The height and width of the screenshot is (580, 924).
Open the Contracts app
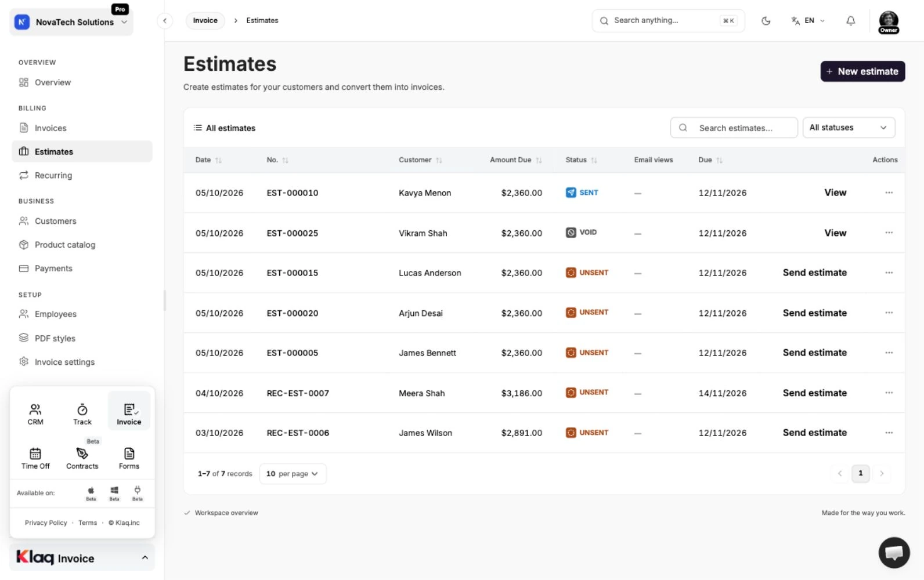click(82, 458)
